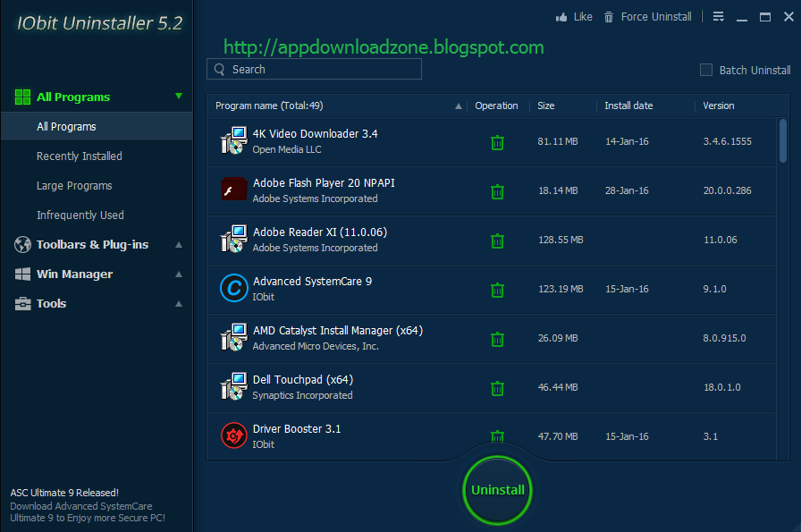The height and width of the screenshot is (532, 801).
Task: Click the green All Programs grid icon
Action: [22, 97]
